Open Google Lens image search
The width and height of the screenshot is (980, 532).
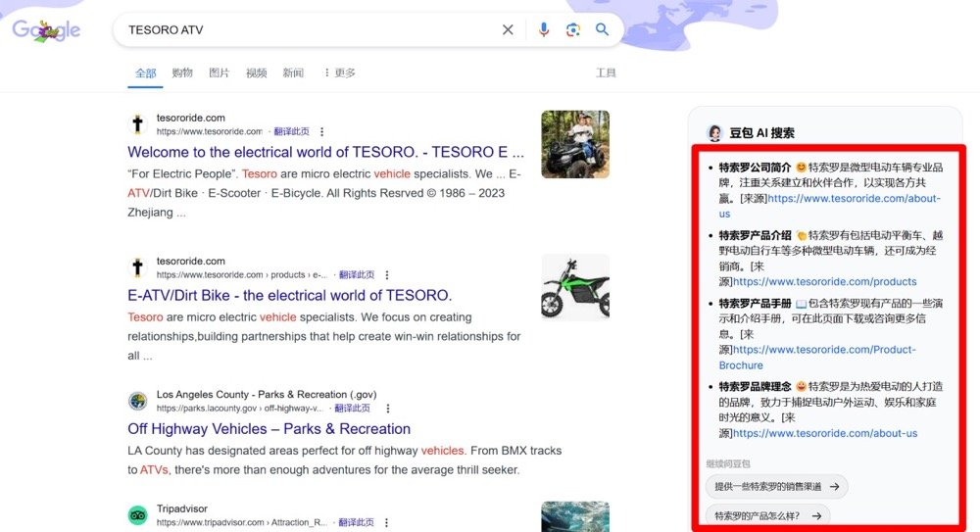[x=572, y=29]
